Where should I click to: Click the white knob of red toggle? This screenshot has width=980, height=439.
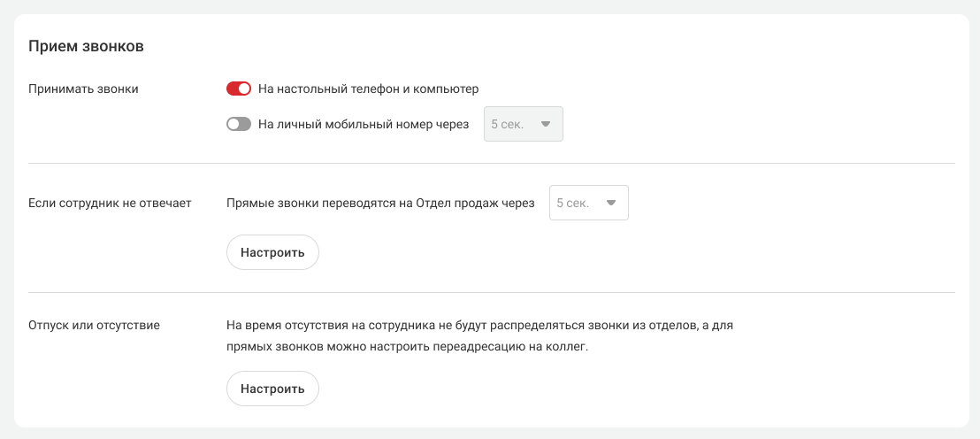245,89
